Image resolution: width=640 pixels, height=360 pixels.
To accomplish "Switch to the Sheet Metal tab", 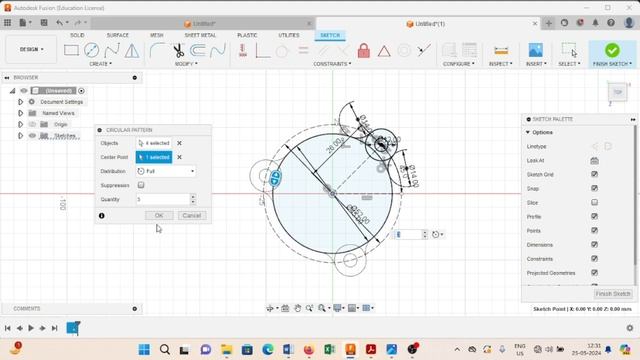I will 200,36.
